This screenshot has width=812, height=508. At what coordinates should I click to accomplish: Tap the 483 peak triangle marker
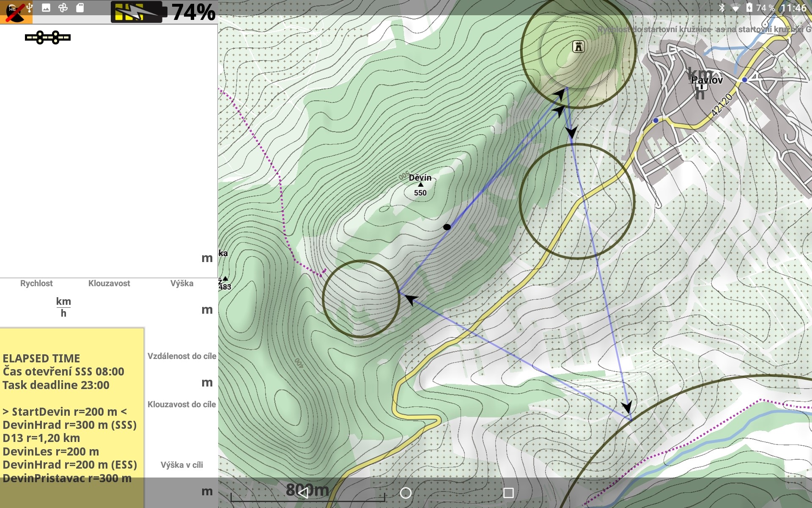coord(225,279)
